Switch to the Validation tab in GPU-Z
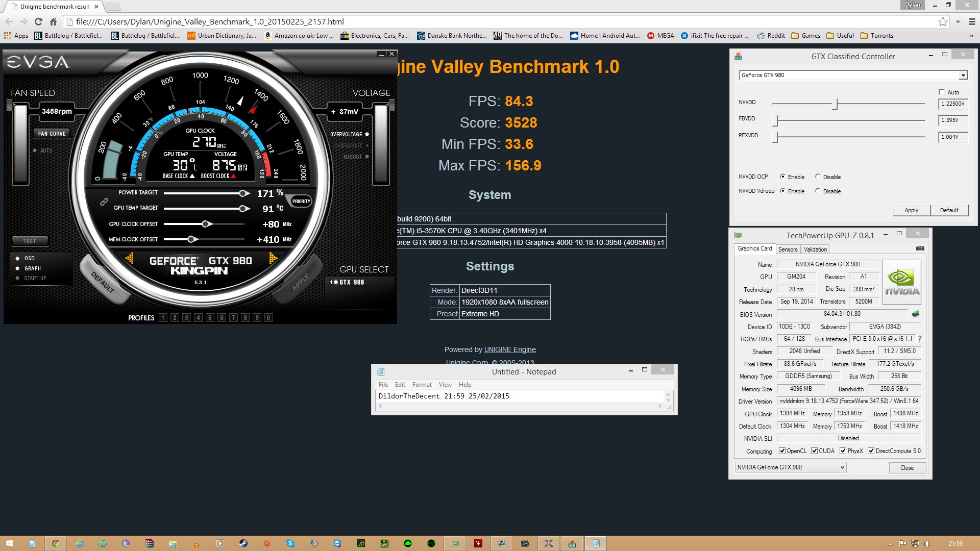The height and width of the screenshot is (551, 980). [x=815, y=249]
